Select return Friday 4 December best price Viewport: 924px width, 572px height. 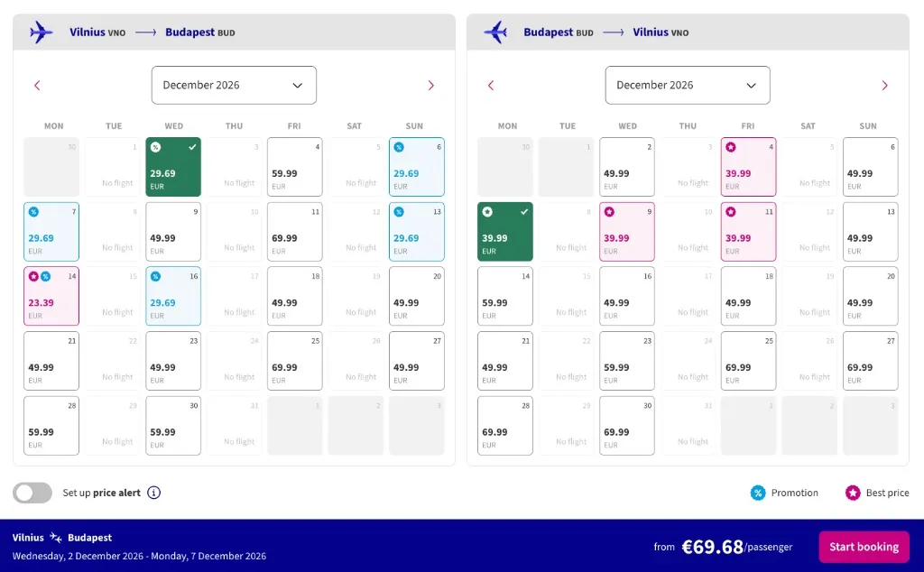point(748,167)
